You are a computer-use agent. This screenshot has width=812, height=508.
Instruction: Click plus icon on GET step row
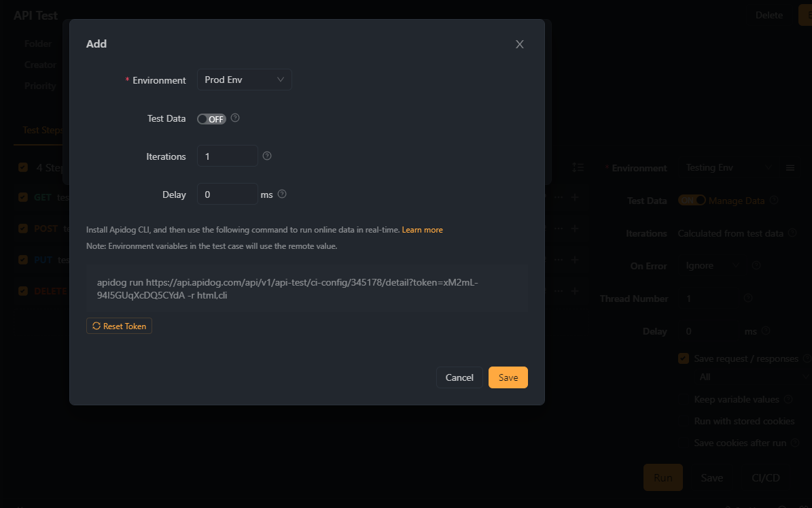tap(575, 197)
